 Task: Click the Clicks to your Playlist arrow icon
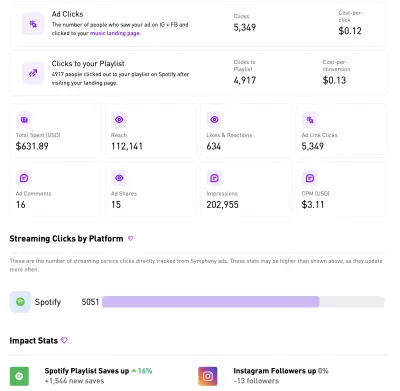tap(33, 73)
